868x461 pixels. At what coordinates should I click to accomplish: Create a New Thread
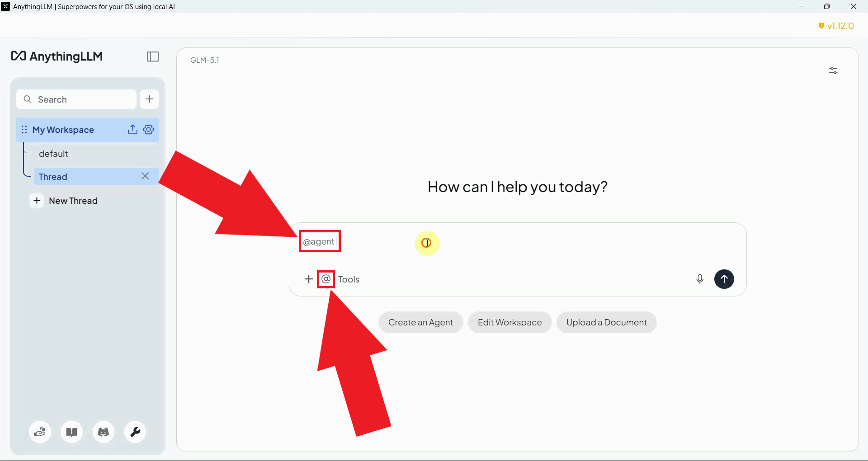point(64,201)
